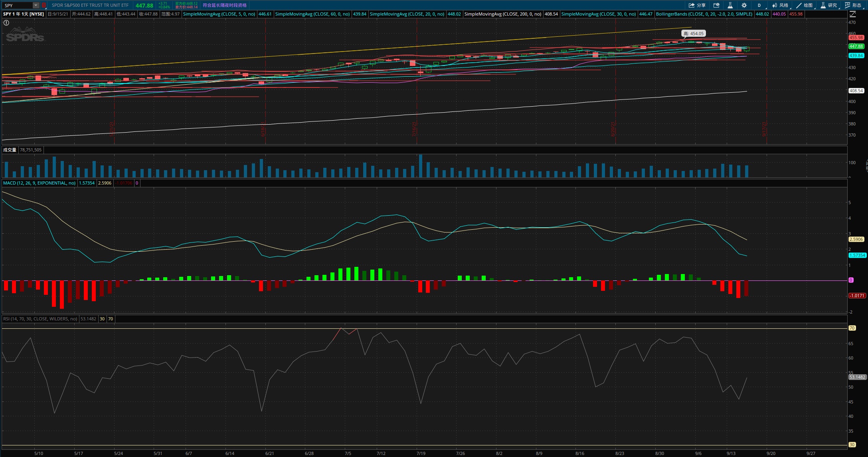Click the 5/21/21 expiration marker line label
868x457 pixels.
tap(112, 129)
